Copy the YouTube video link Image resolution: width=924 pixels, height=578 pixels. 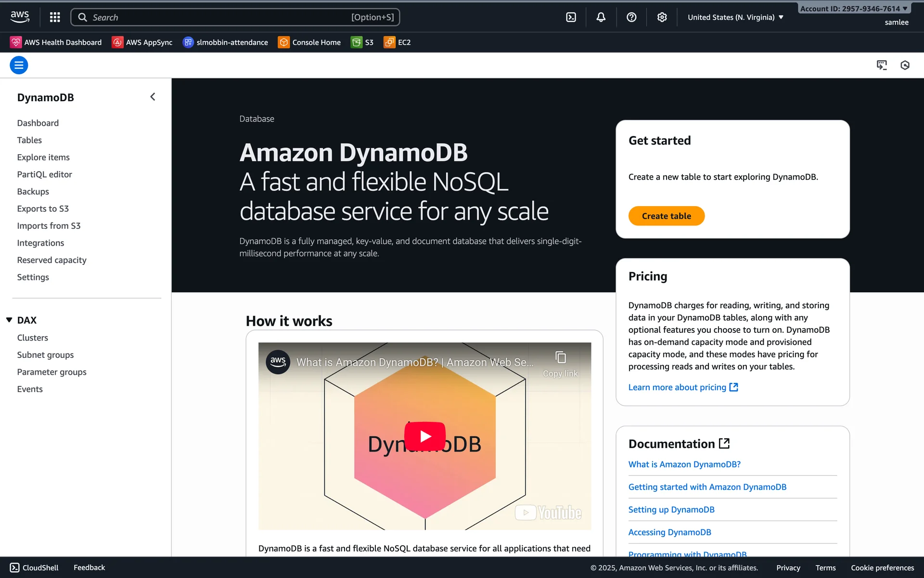[560, 364]
